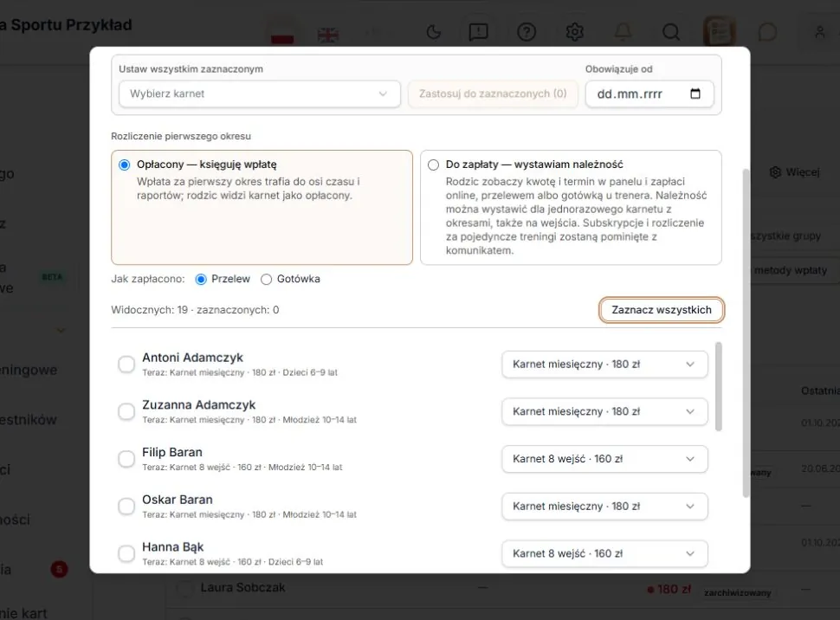Screen dimensions: 840x620
Task: Open the feedback report icon
Action: tap(478, 32)
